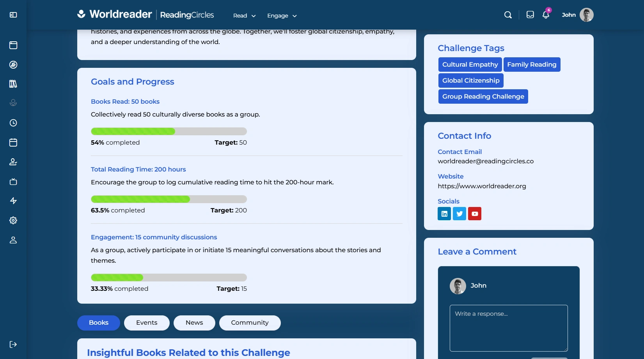Click the Books Read progress bar
The image size is (644, 359).
tap(169, 131)
